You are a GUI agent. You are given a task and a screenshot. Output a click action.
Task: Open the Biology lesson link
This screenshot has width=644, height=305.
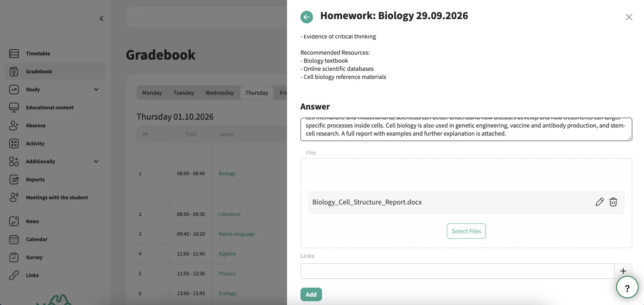227,173
